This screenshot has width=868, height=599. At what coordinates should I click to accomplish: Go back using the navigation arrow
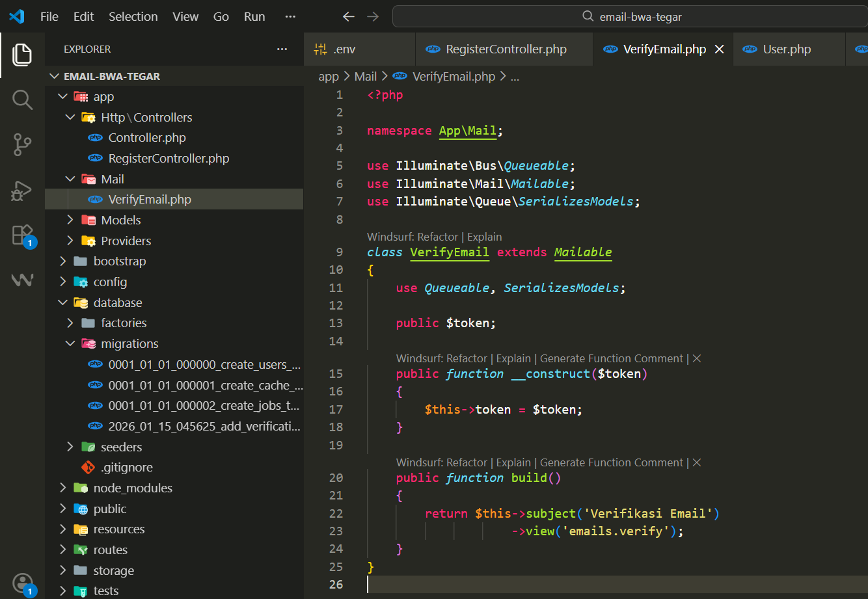(349, 17)
